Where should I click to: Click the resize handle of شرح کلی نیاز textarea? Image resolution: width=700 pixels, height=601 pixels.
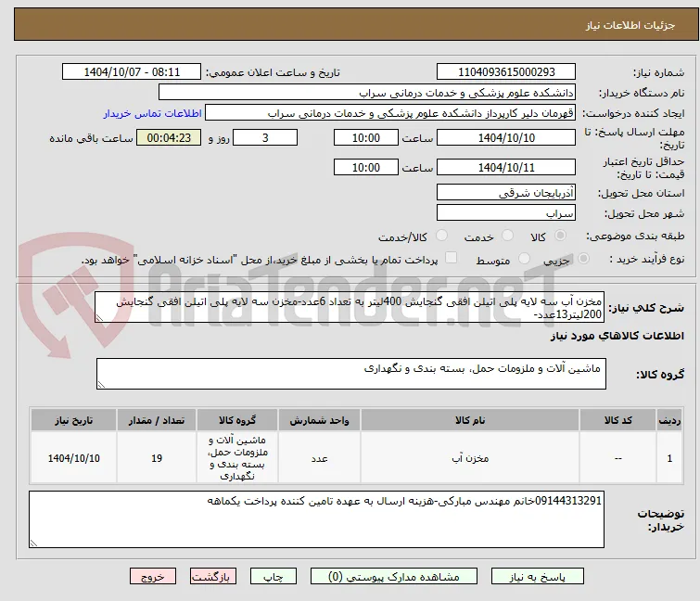click(x=99, y=318)
